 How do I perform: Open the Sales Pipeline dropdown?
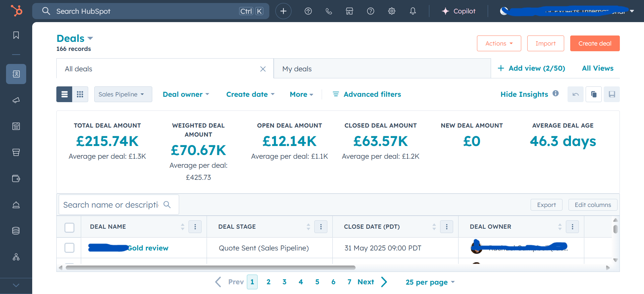123,94
